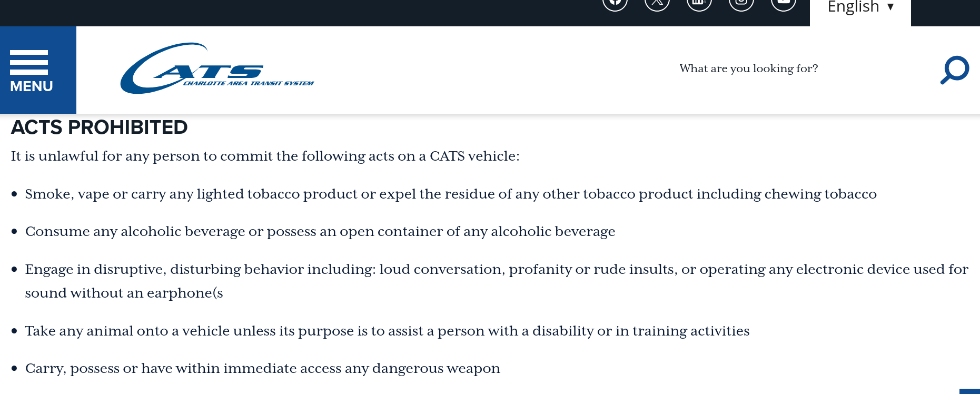This screenshot has height=394, width=980.
Task: Click the dangerous weapon rule text
Action: click(x=262, y=369)
